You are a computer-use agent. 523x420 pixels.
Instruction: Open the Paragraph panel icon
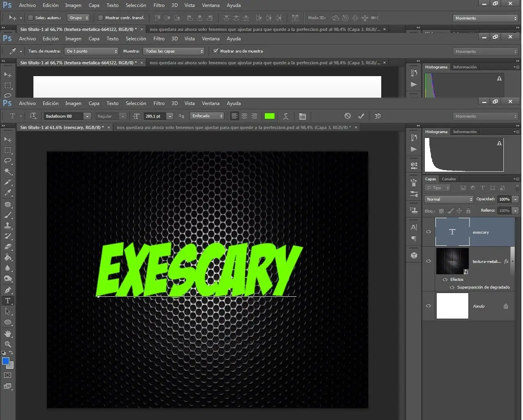click(x=414, y=238)
